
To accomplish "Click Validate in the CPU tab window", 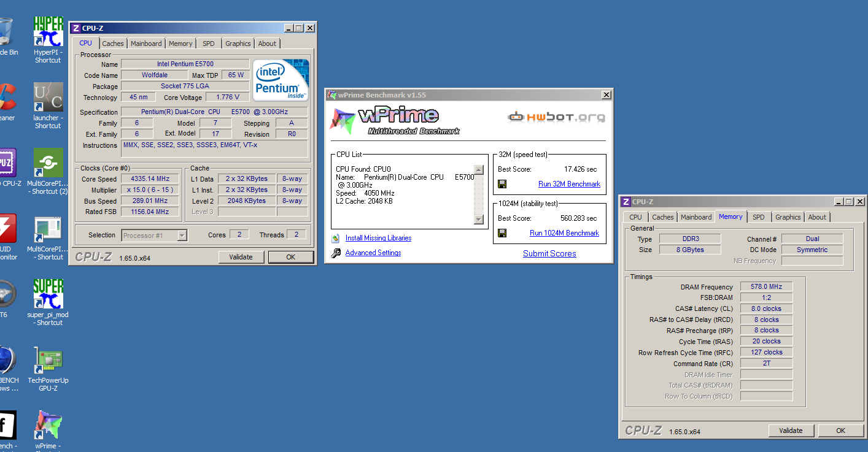I will point(241,257).
